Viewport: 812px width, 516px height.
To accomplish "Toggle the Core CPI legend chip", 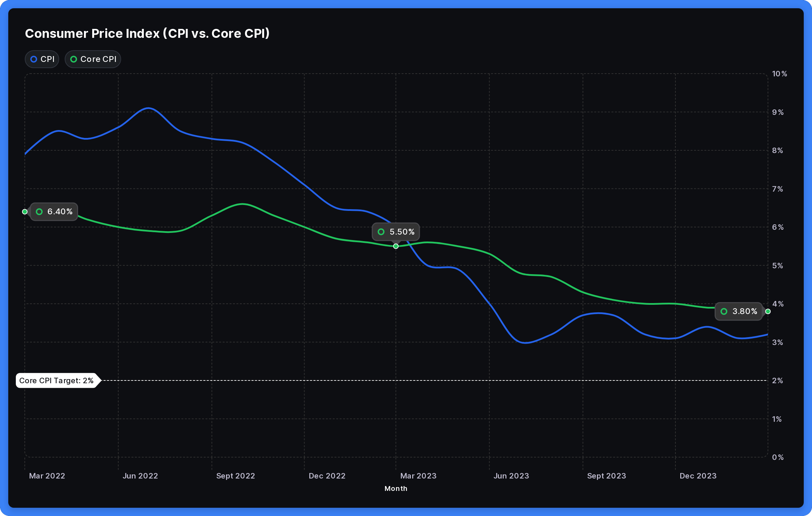I will [x=93, y=59].
